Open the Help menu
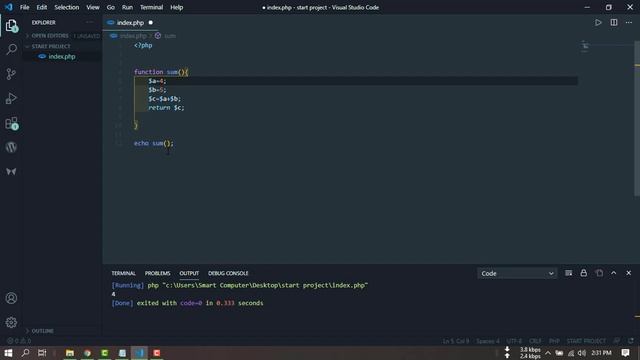Screen dimensions: 640x360 [x=176, y=7]
